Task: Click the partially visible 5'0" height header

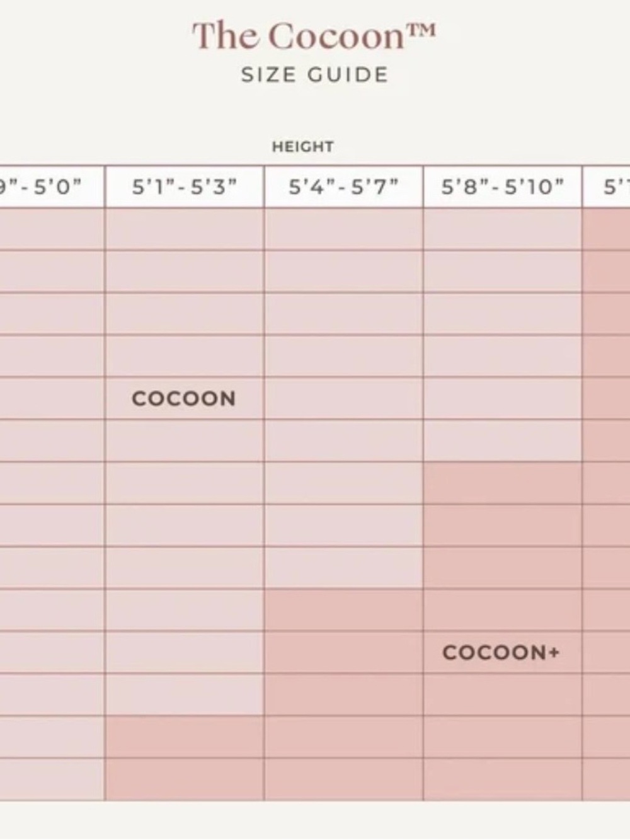Action: pos(52,187)
